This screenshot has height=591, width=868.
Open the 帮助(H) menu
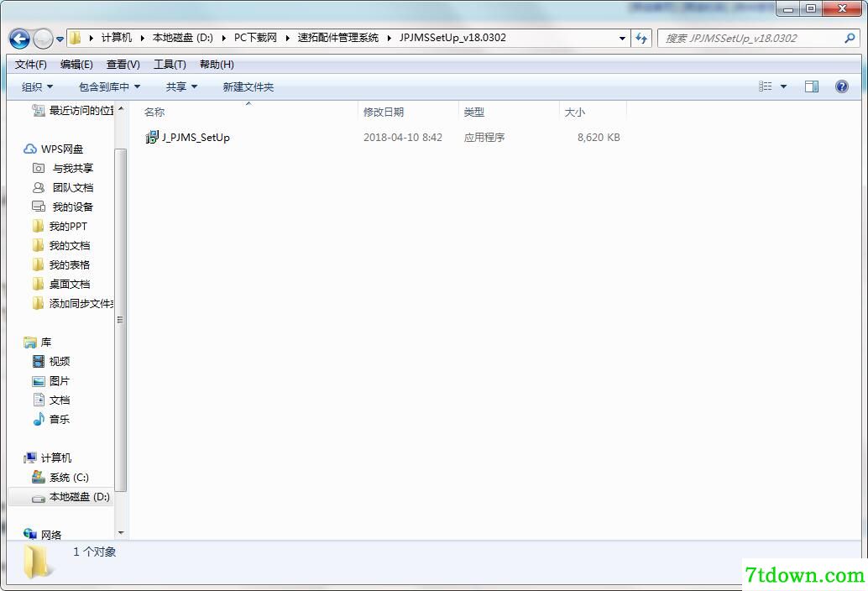pos(217,65)
